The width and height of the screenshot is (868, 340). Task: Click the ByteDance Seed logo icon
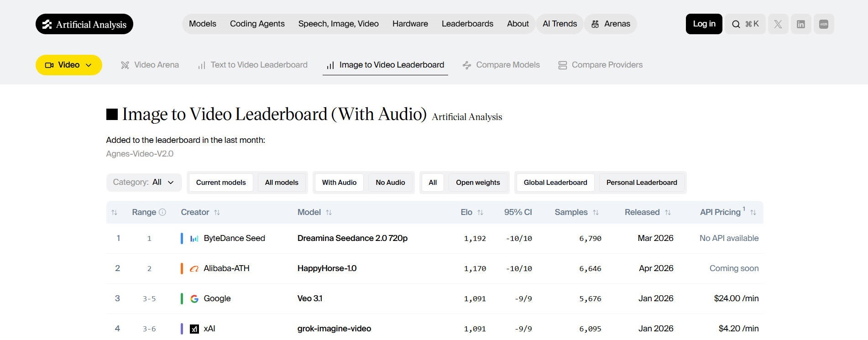coord(194,238)
